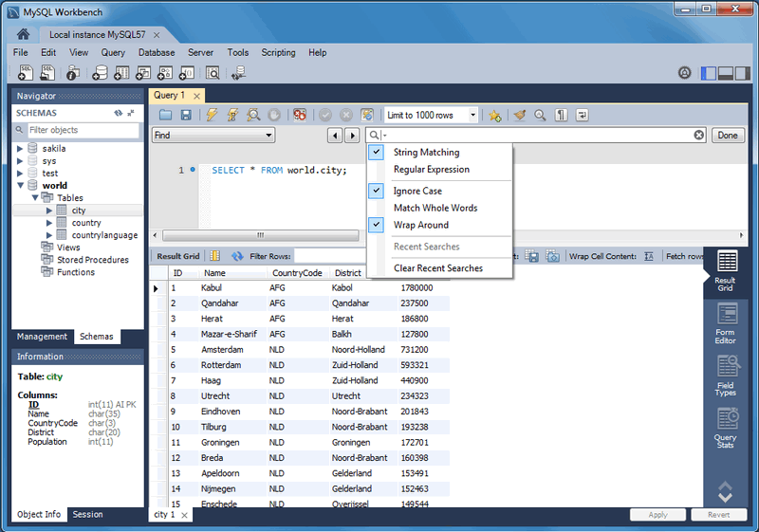Expand the sakila schema
Image resolution: width=759 pixels, height=532 pixels.
click(20, 149)
